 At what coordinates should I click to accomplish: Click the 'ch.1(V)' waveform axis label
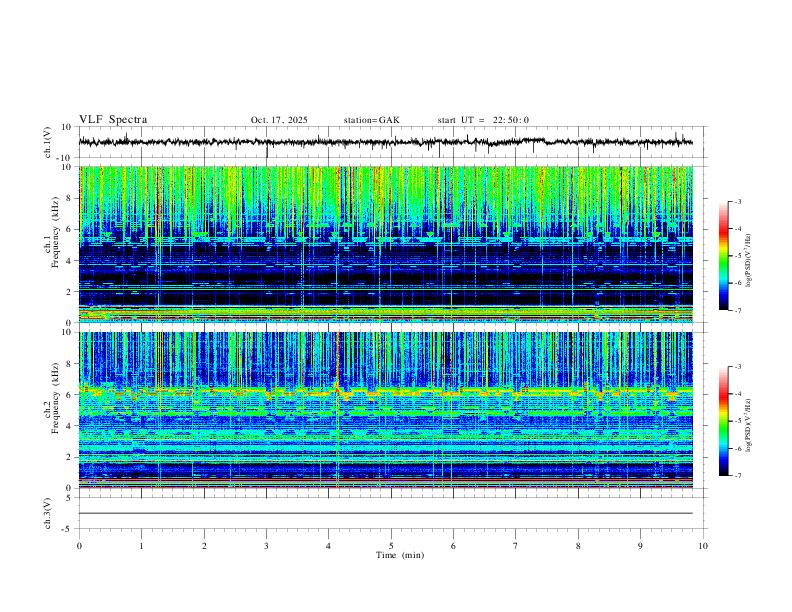coord(47,142)
